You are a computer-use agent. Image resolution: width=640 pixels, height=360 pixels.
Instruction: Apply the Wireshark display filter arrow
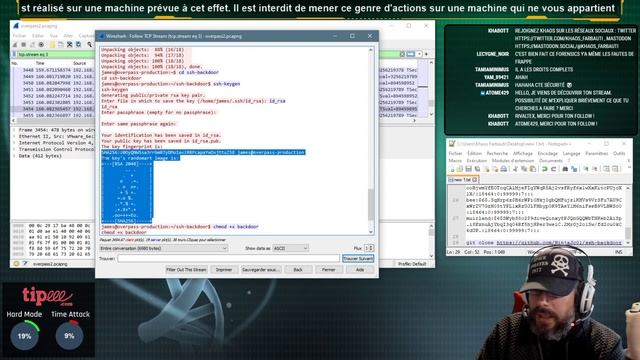(x=411, y=54)
